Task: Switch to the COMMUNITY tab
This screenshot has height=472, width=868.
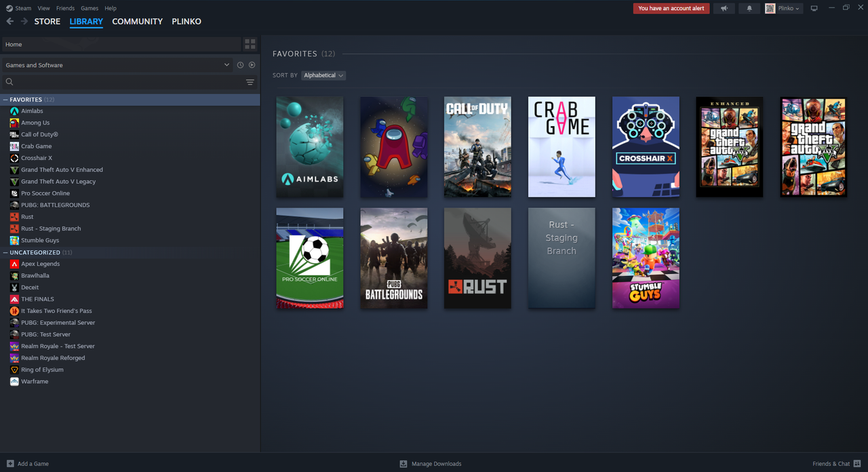Action: point(138,22)
